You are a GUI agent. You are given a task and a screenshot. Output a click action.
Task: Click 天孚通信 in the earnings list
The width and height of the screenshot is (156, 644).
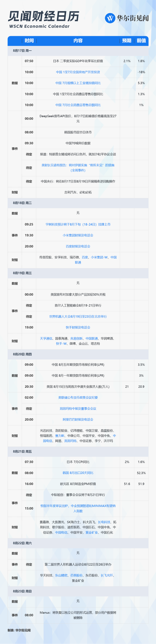click(46, 339)
